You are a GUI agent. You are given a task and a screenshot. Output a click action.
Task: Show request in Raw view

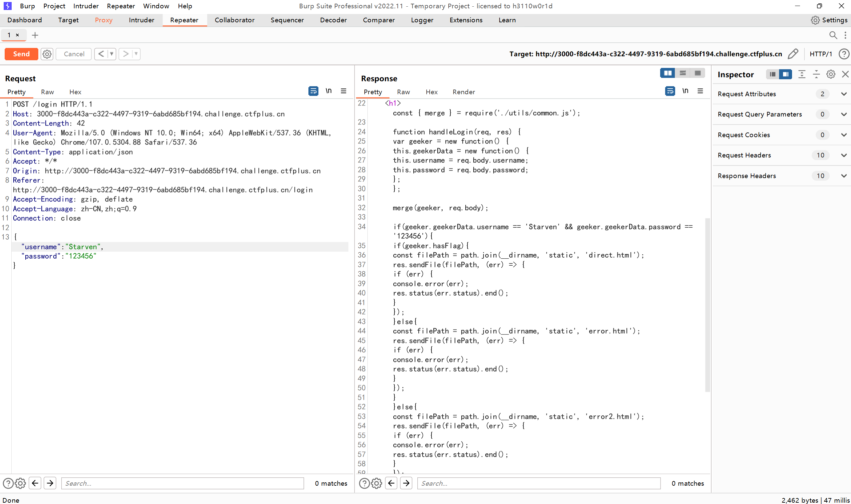tap(47, 92)
